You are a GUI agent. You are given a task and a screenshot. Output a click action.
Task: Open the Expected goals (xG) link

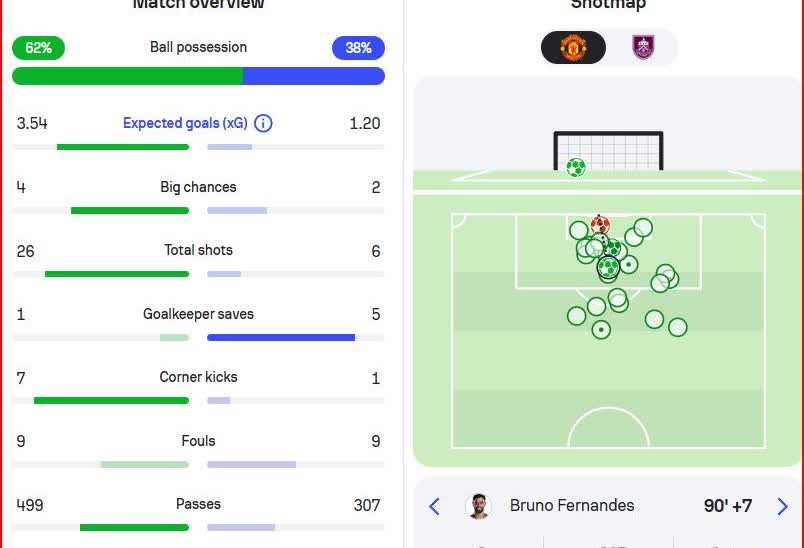(x=185, y=123)
